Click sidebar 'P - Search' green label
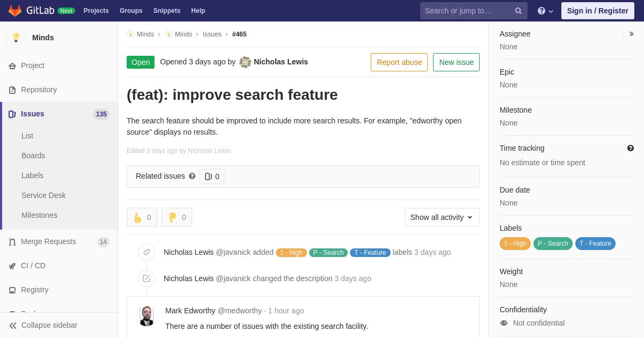Image resolution: width=644 pixels, height=338 pixels. (553, 244)
